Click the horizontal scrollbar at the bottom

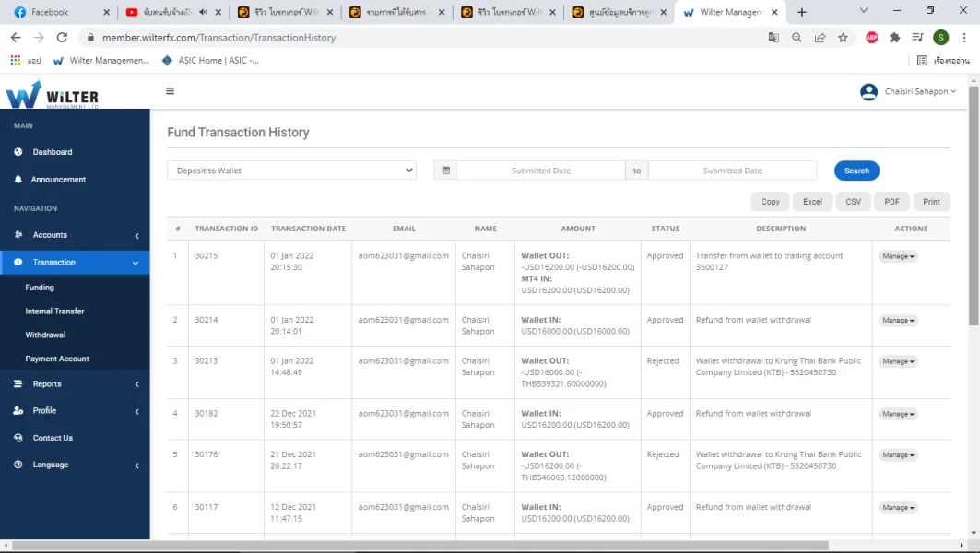[x=419, y=546]
